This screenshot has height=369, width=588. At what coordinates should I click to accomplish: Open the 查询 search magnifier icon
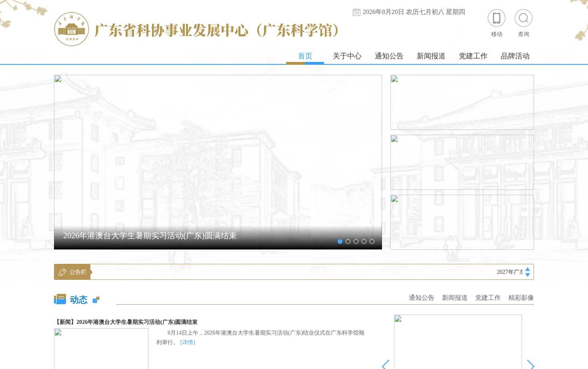pos(523,18)
